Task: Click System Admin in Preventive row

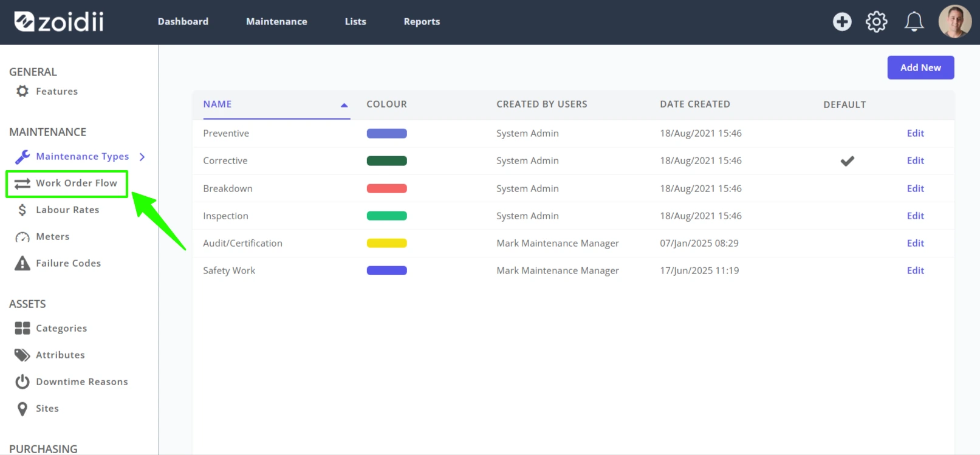Action: [527, 134]
